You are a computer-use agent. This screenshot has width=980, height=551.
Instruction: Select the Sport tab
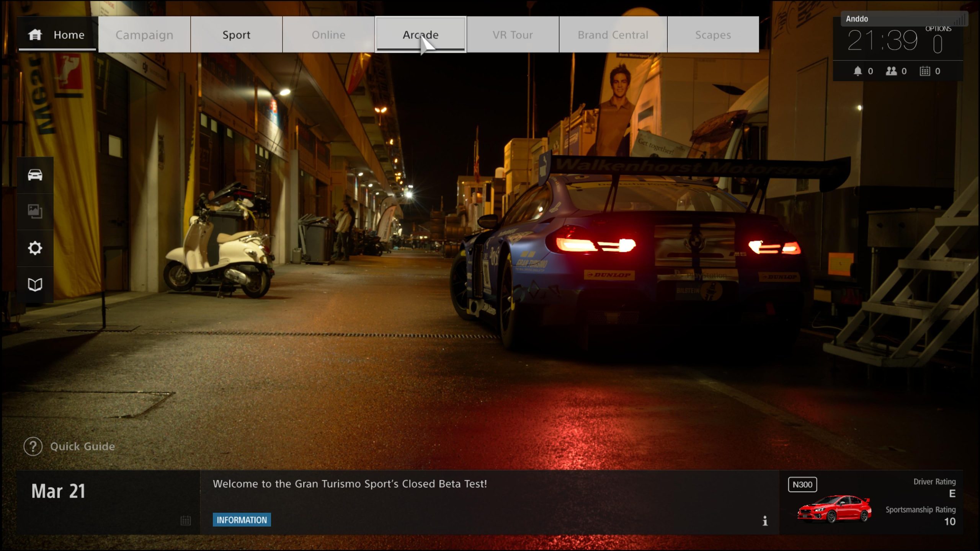click(x=237, y=34)
